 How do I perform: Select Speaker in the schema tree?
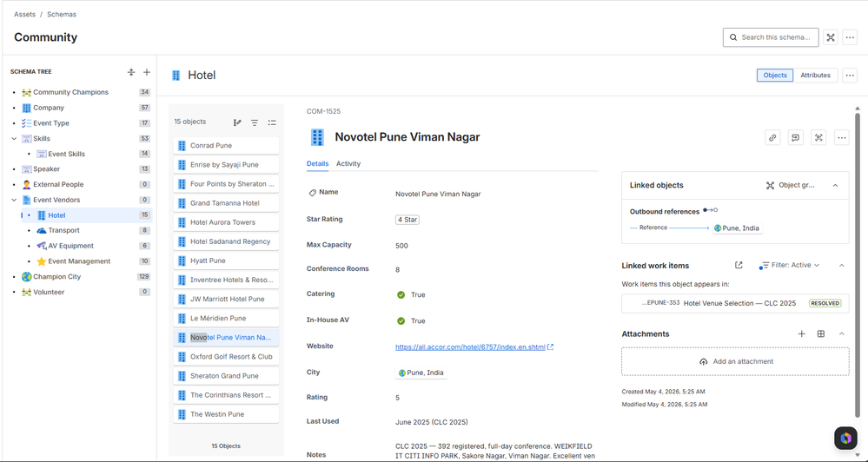(x=47, y=169)
